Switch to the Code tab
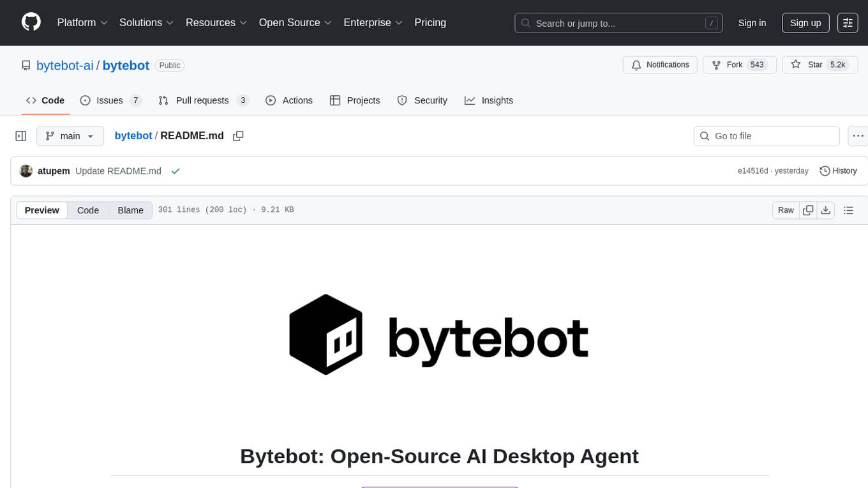The height and width of the screenshot is (488, 868). (45, 100)
